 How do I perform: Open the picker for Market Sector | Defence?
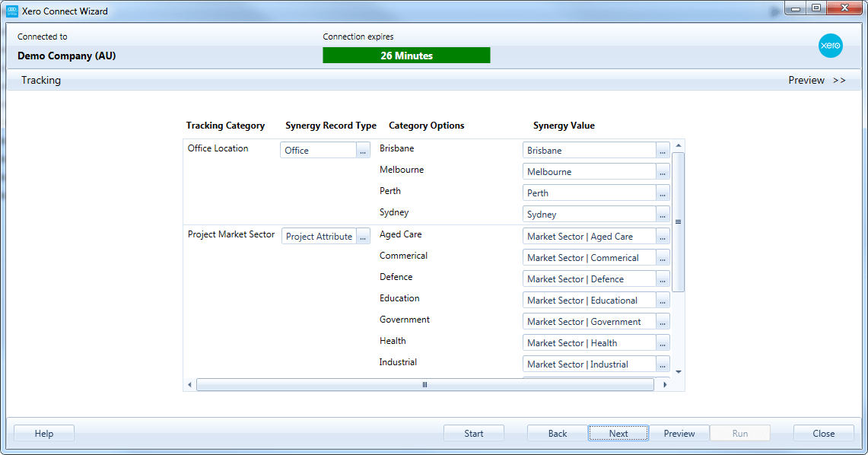(x=662, y=278)
